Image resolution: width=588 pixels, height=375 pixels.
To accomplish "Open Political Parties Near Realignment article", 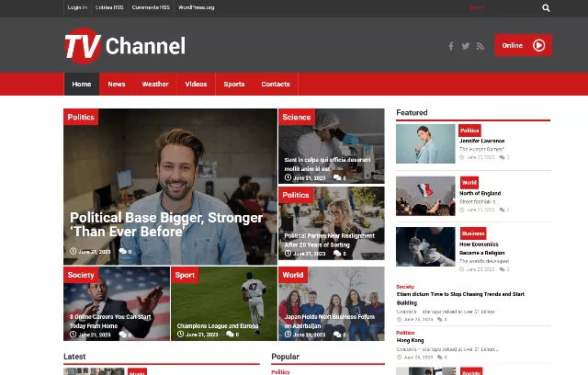I will 329,240.
